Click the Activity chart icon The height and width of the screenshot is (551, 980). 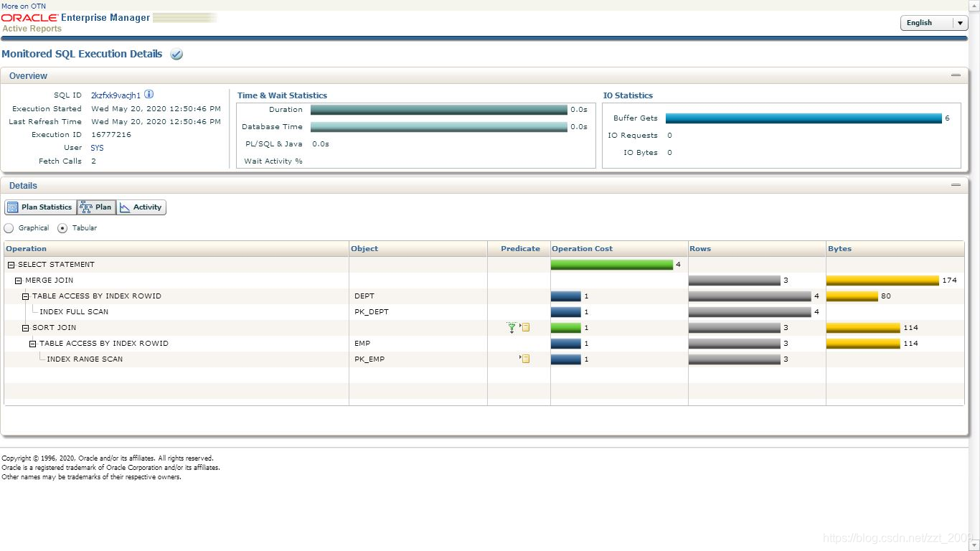pyautogui.click(x=126, y=207)
